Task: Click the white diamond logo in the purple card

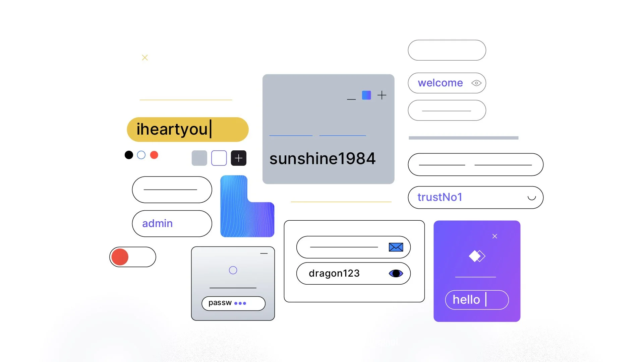Action: coord(477,256)
